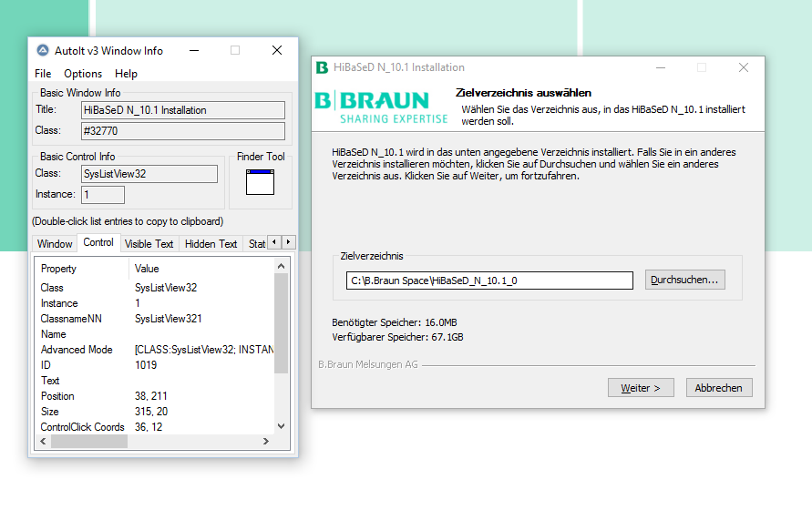This screenshot has width=812, height=510.
Task: Switch to the Window tab
Action: tap(55, 244)
